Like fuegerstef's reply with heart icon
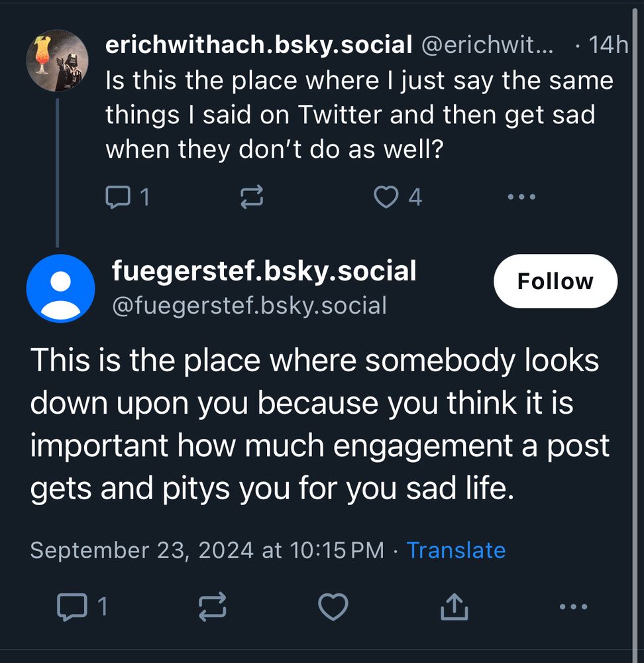The height and width of the screenshot is (663, 644). [x=333, y=606]
